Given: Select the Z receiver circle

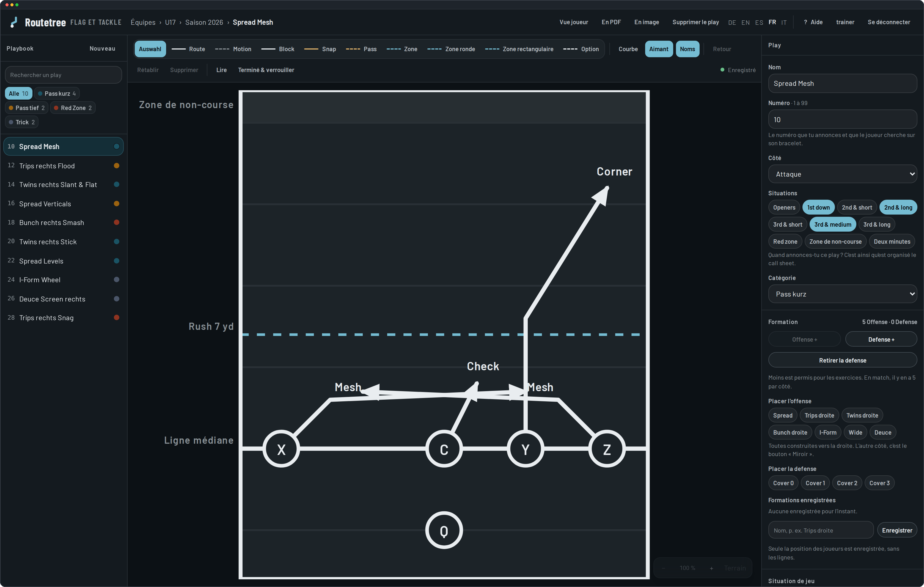Looking at the screenshot, I should (x=607, y=449).
